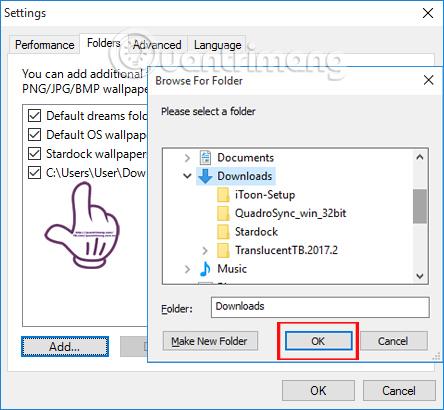The width and height of the screenshot is (444, 410).
Task: Toggle Default OS wallpaper checkbox
Action: [x=34, y=135]
